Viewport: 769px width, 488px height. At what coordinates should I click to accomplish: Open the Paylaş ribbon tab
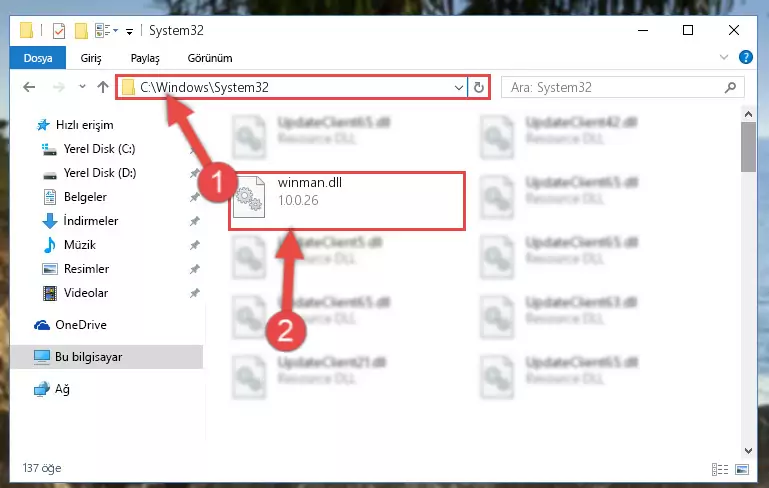pyautogui.click(x=145, y=58)
